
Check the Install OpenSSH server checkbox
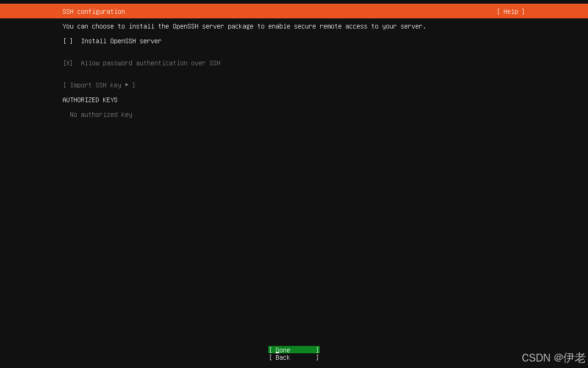(68, 41)
